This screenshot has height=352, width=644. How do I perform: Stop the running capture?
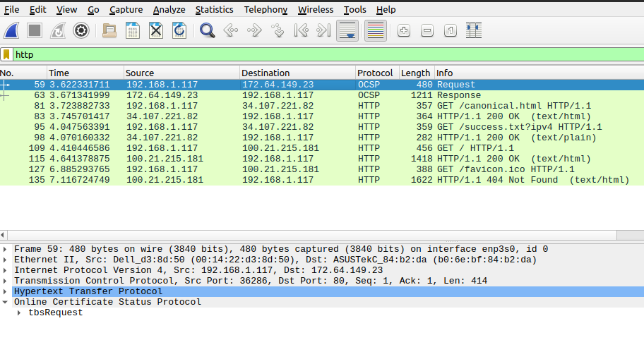pyautogui.click(x=35, y=30)
